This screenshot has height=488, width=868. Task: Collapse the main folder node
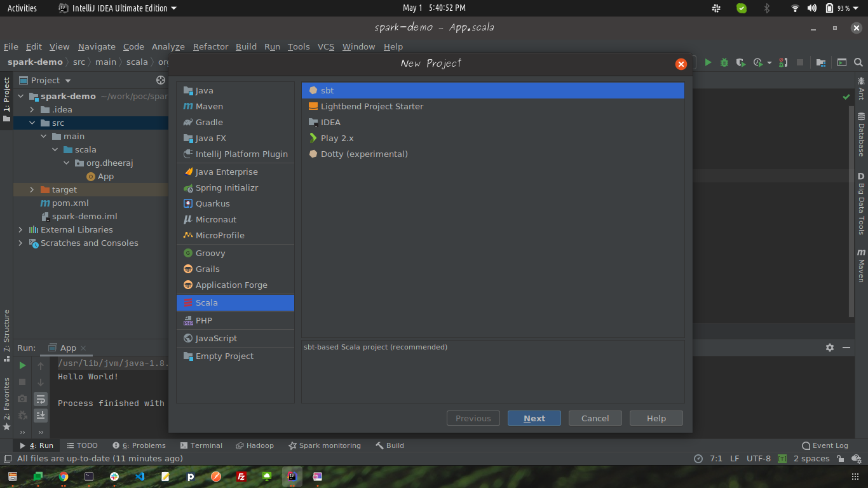pos(43,137)
